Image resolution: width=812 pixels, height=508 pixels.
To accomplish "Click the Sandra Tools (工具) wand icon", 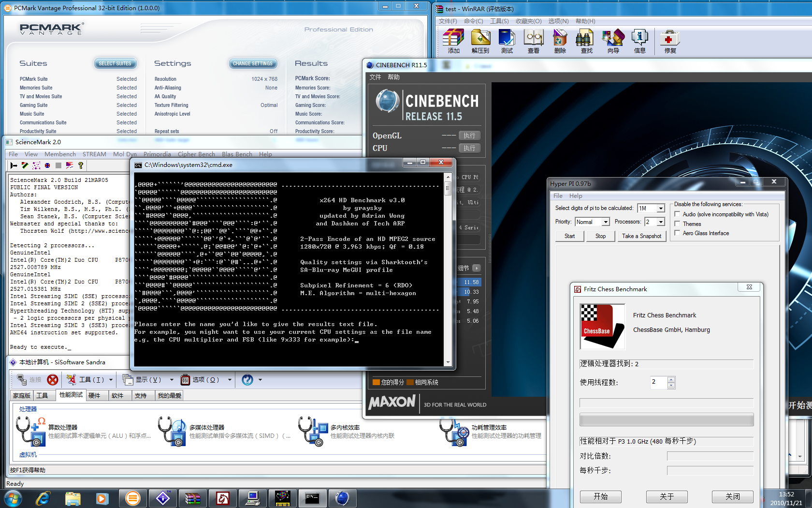I will point(71,380).
